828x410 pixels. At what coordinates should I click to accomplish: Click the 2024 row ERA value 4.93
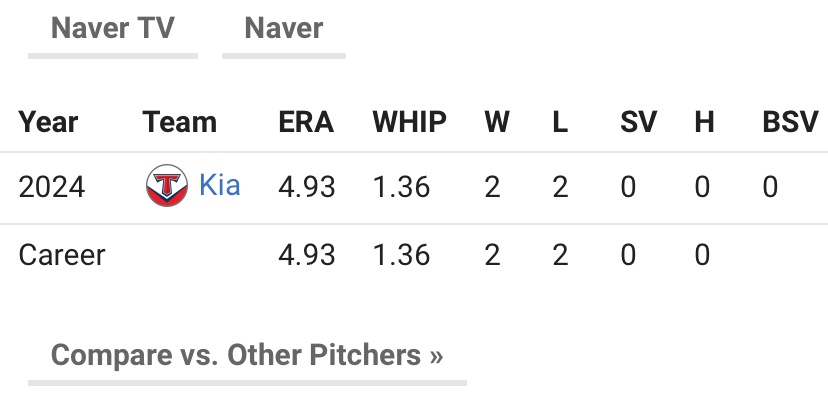click(306, 188)
